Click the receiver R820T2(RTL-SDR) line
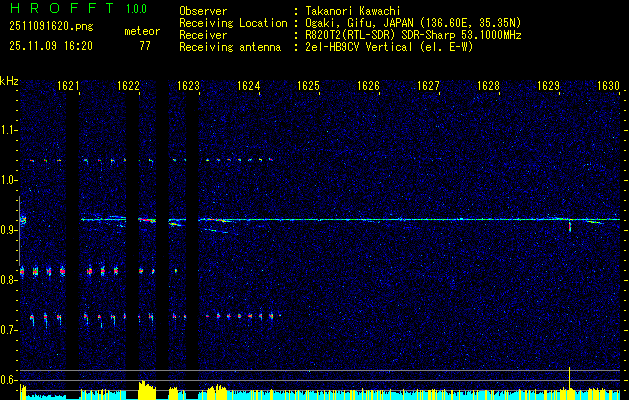The width and height of the screenshot is (629, 400). (413, 35)
